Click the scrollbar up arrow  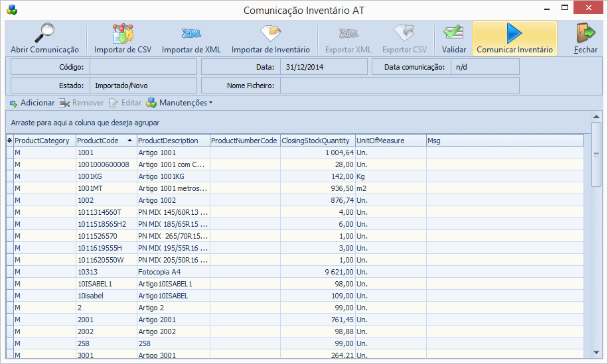(596, 117)
